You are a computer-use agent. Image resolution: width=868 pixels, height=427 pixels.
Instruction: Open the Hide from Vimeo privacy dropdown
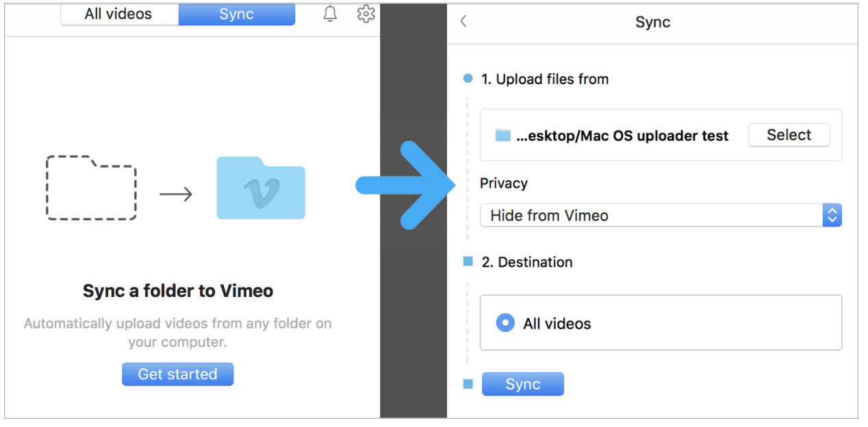pos(650,216)
